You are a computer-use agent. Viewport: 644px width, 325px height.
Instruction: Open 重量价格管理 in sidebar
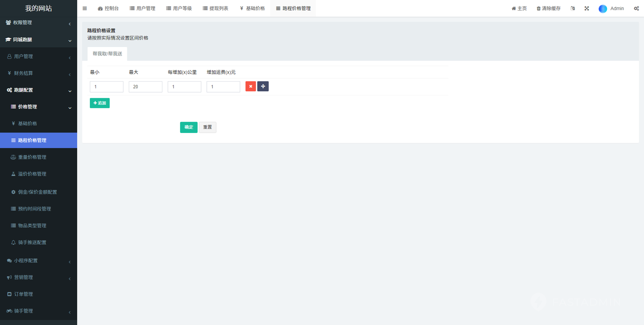click(32, 157)
